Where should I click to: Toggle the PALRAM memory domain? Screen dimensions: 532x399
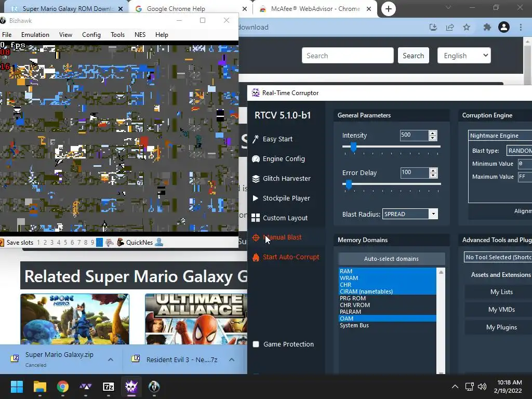point(387,312)
